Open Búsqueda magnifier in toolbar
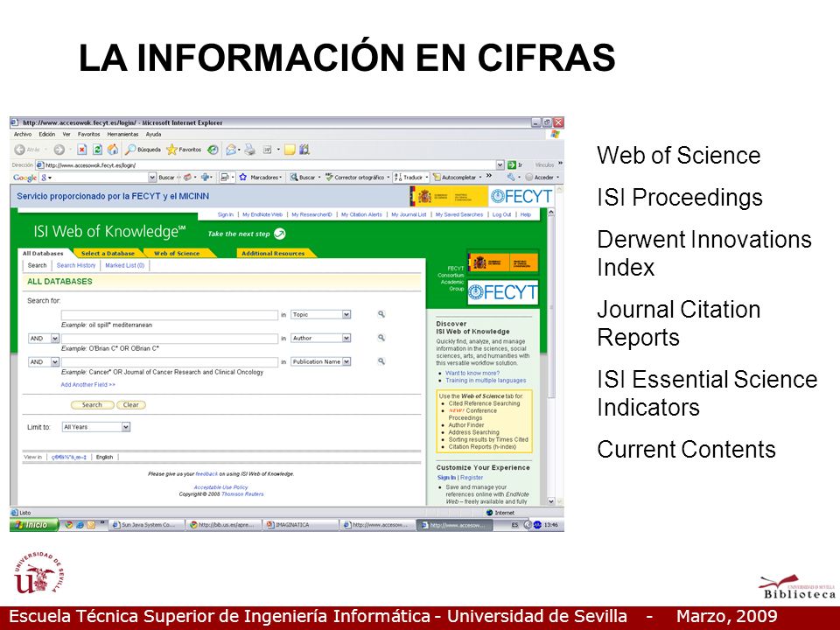Image resolution: width=840 pixels, height=630 pixels. [143, 150]
